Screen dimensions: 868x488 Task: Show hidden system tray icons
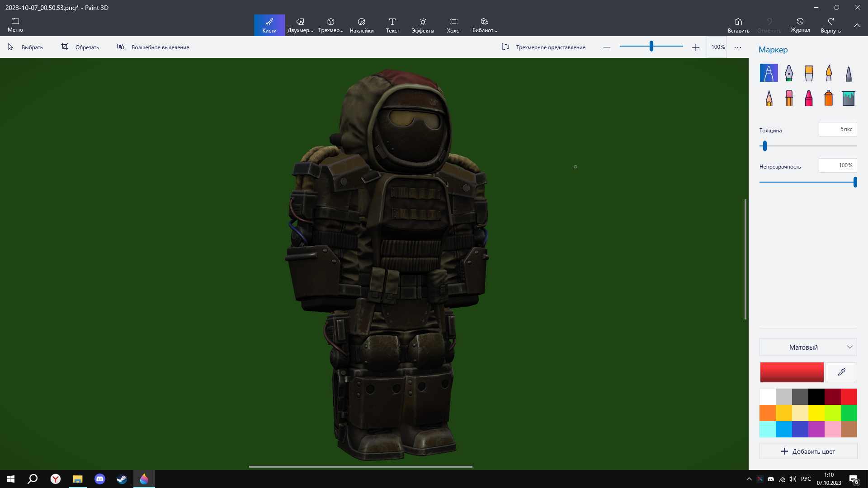[x=749, y=479]
